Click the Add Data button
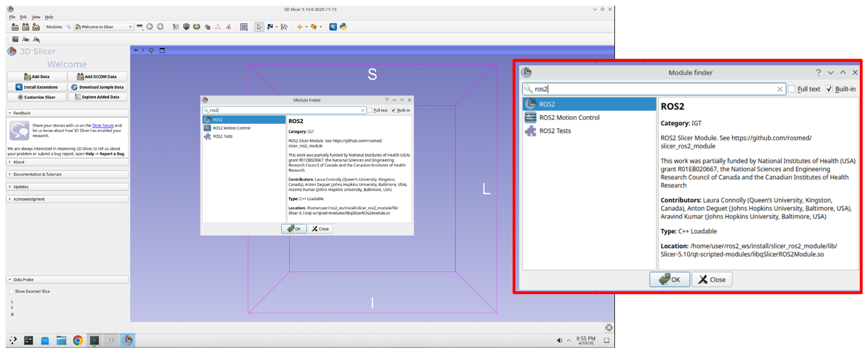 click(37, 76)
